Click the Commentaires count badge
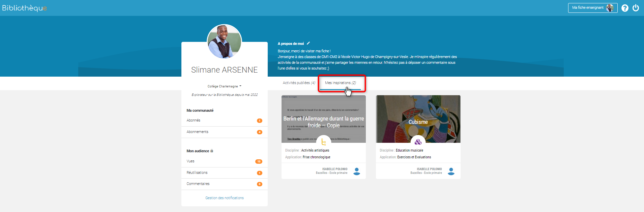 pos(260,184)
